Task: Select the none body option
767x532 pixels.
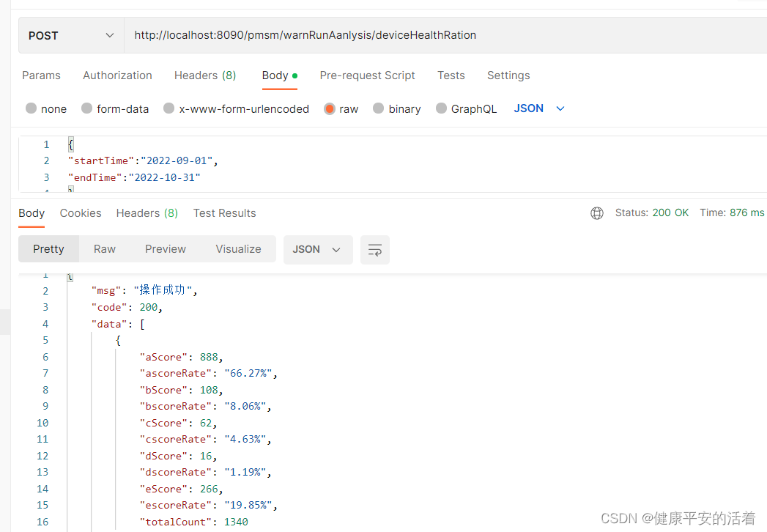Action: click(46, 108)
